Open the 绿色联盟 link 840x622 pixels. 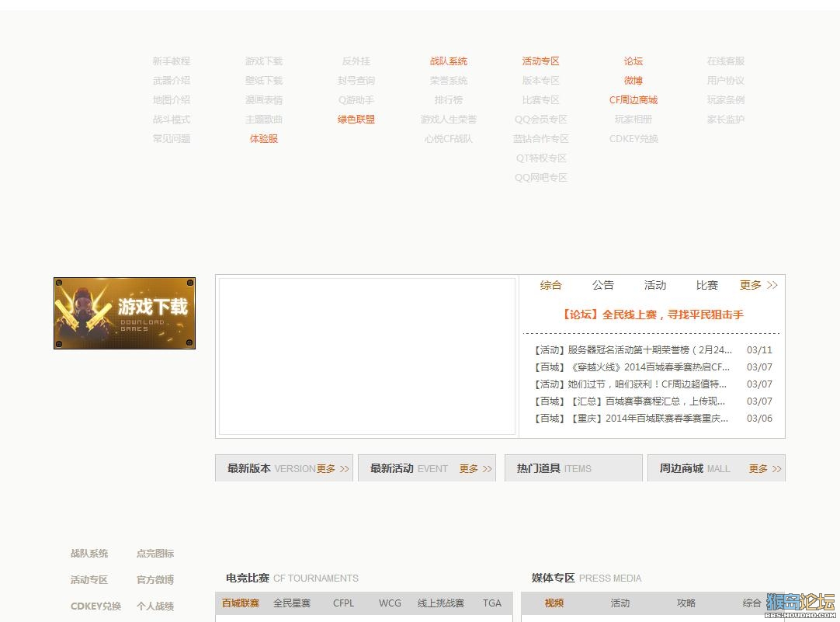click(356, 120)
